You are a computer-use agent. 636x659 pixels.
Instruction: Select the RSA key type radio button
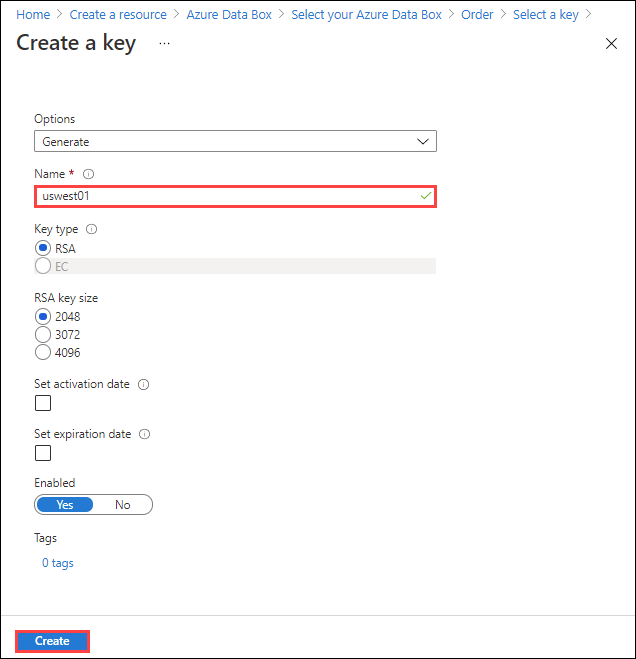(x=43, y=248)
